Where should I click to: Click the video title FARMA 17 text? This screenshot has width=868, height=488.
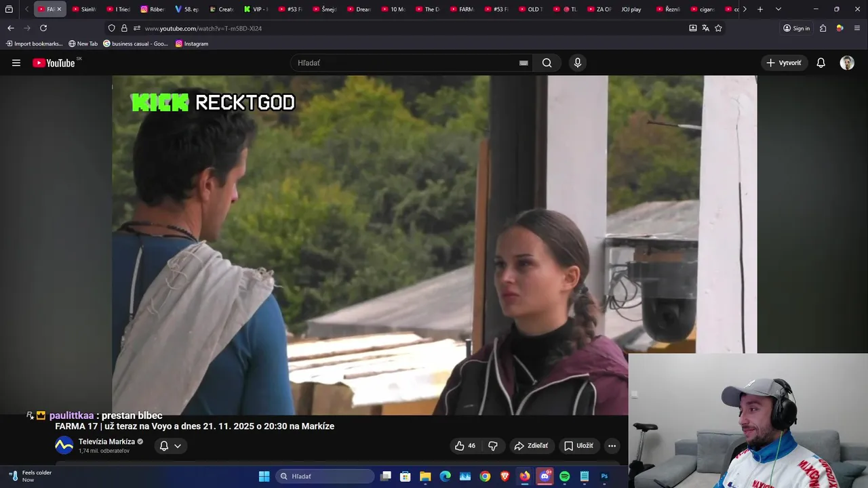195,426
